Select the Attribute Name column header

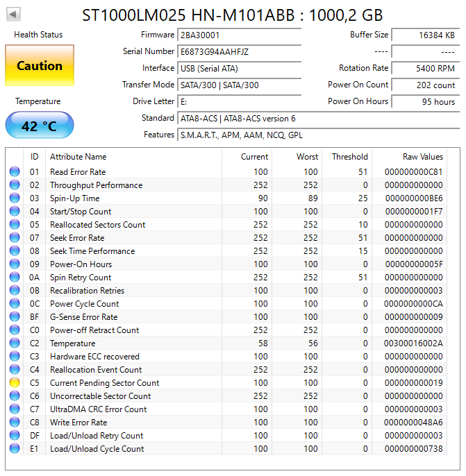click(78, 157)
